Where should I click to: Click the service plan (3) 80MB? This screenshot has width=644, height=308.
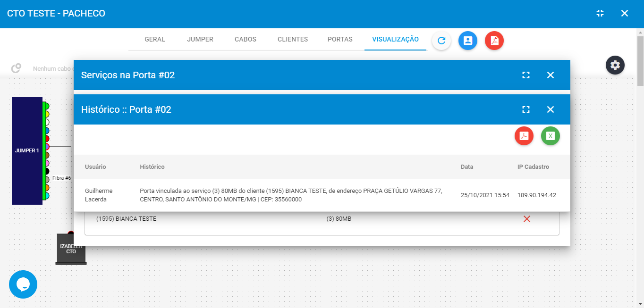339,219
